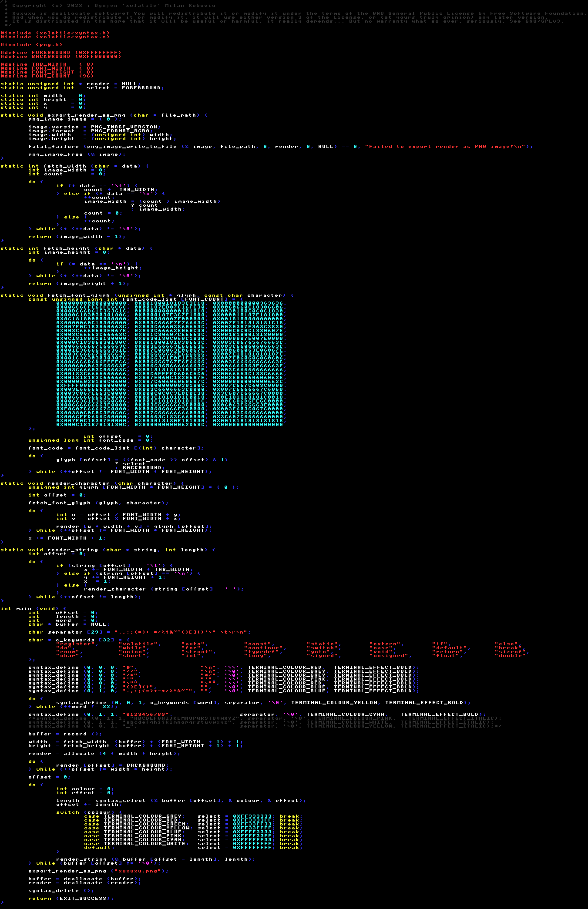Click the export_render_as_png function signature
Viewport: 588px width, 909px height.
(x=104, y=115)
